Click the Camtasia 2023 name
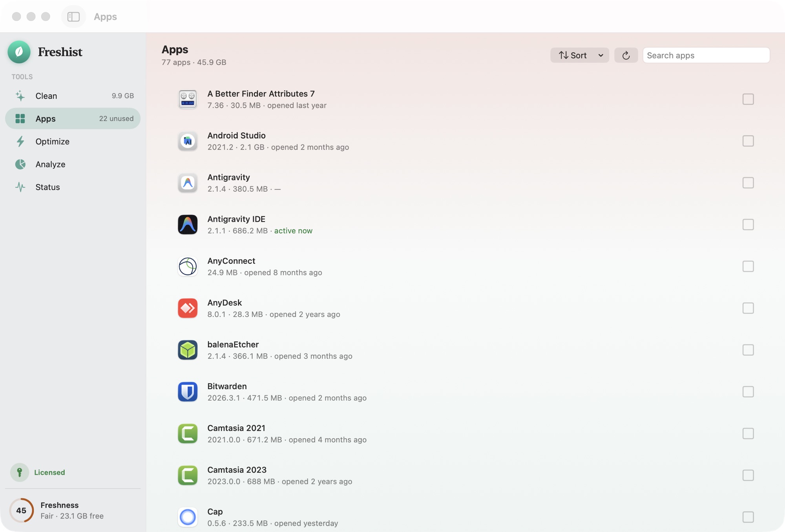 click(237, 470)
